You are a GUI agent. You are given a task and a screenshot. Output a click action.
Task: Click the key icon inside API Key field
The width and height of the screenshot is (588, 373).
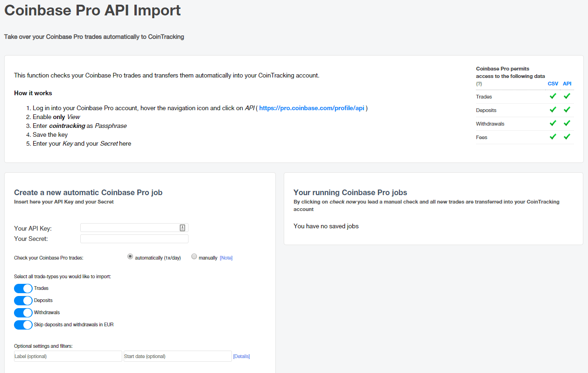click(x=182, y=228)
